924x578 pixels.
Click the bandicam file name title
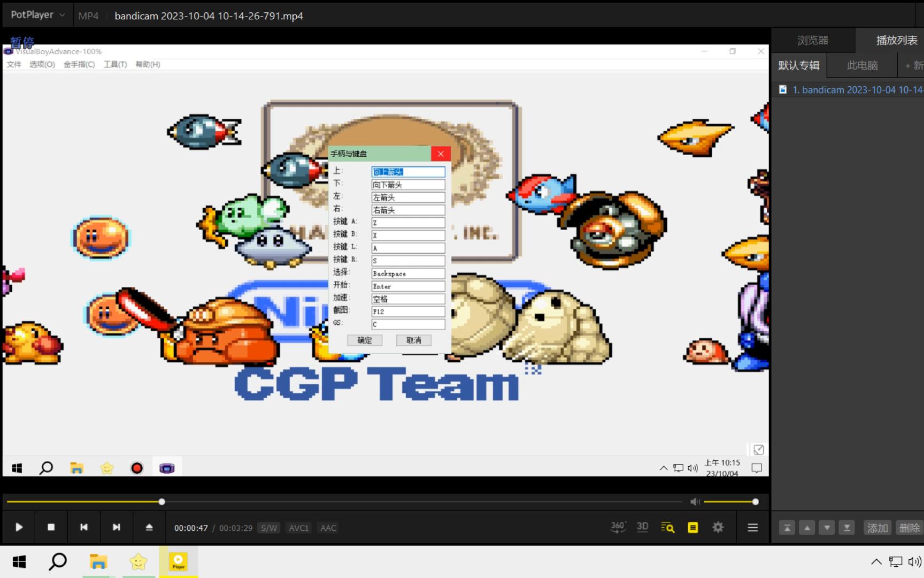pyautogui.click(x=209, y=16)
